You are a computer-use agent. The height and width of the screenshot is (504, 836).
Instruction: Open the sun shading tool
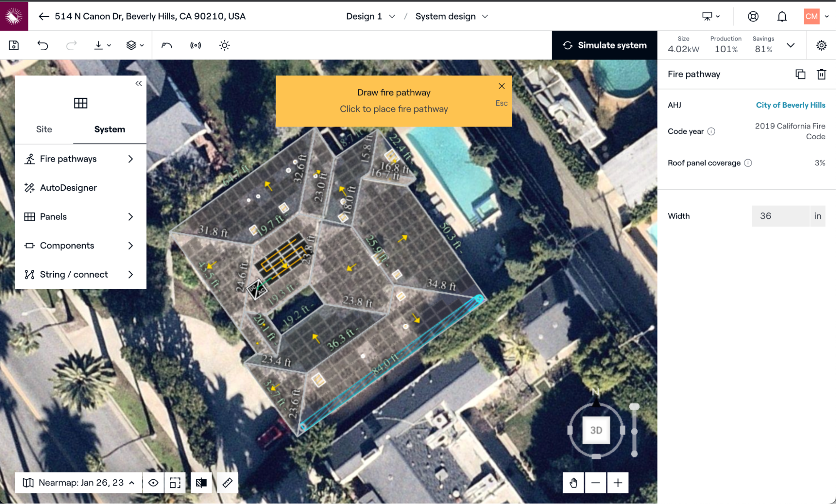(x=225, y=45)
